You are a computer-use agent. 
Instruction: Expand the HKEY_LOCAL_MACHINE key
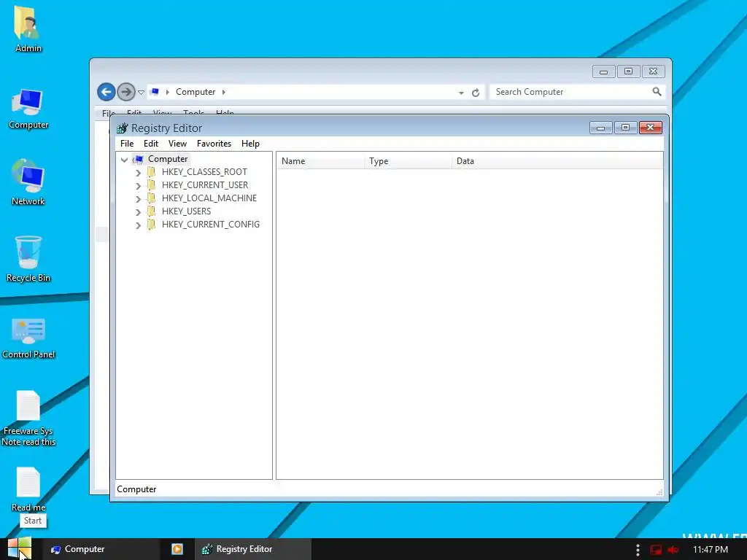[x=138, y=198]
